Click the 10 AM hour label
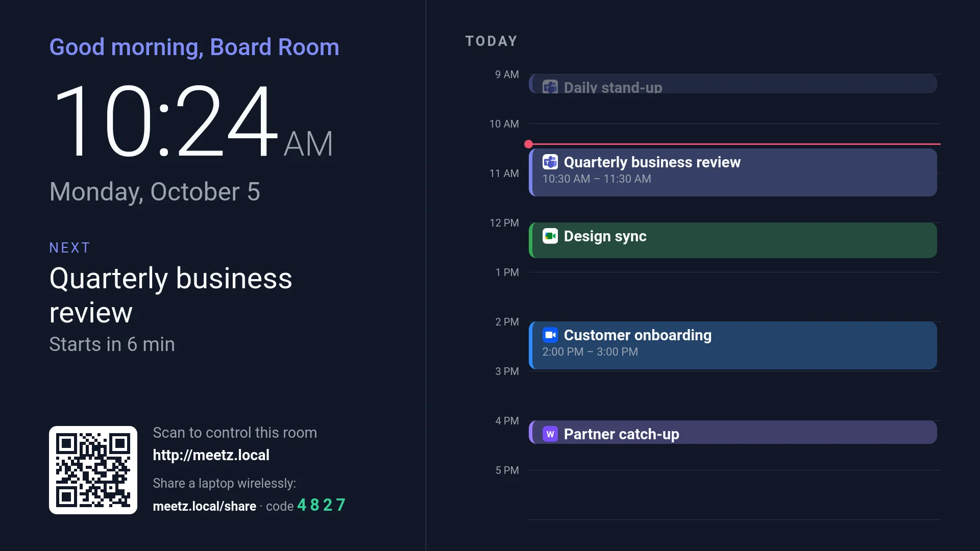 504,124
